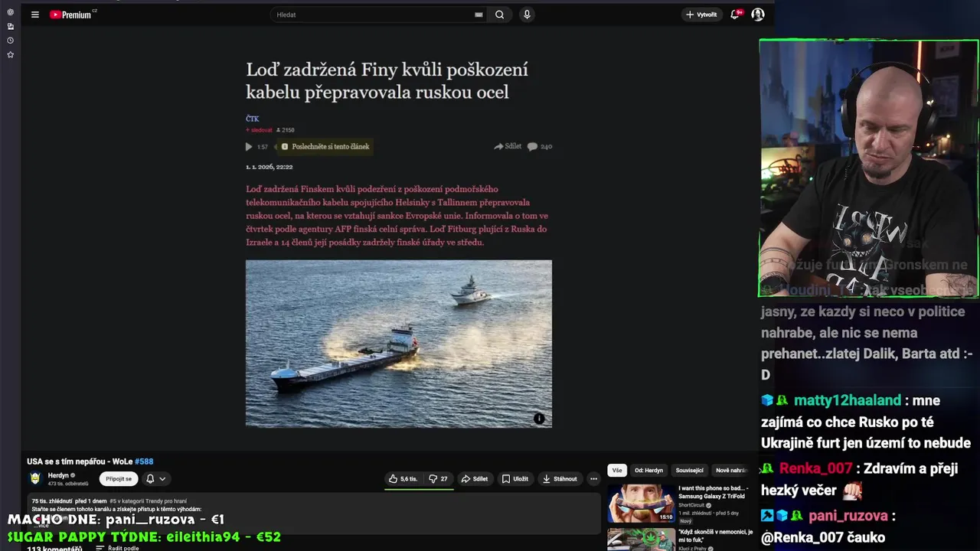Open the Kluci z Prahy channel name

(x=694, y=548)
